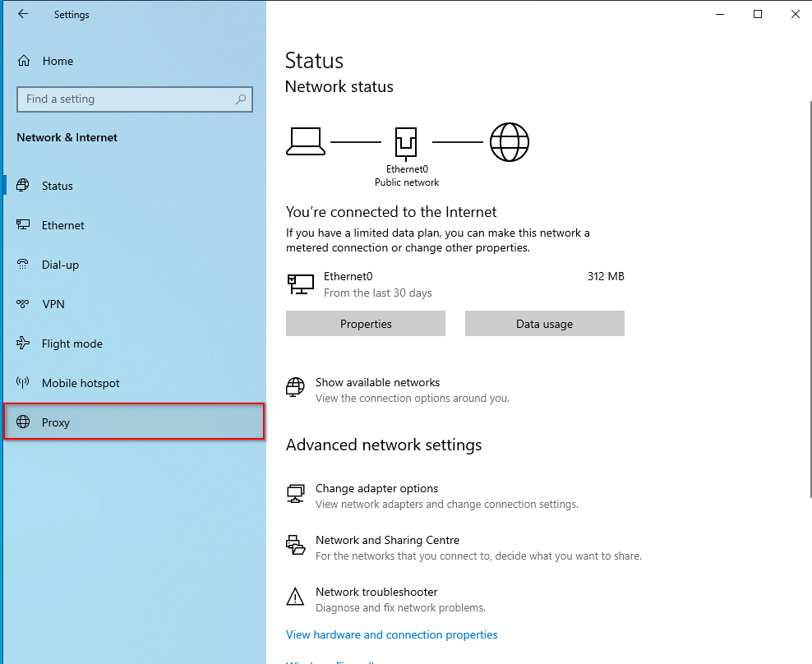The height and width of the screenshot is (664, 812).
Task: Click the Ethernet0 network diagram icon
Action: coord(406,142)
